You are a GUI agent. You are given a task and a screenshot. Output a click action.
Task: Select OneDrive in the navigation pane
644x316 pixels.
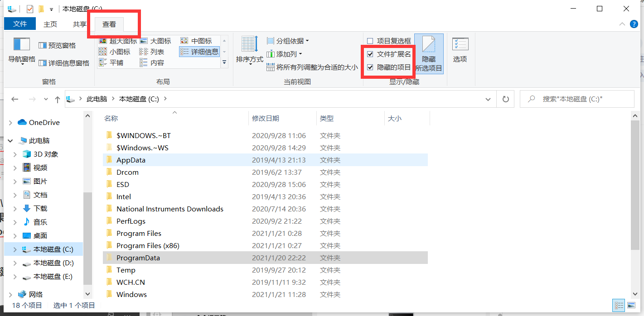point(44,122)
